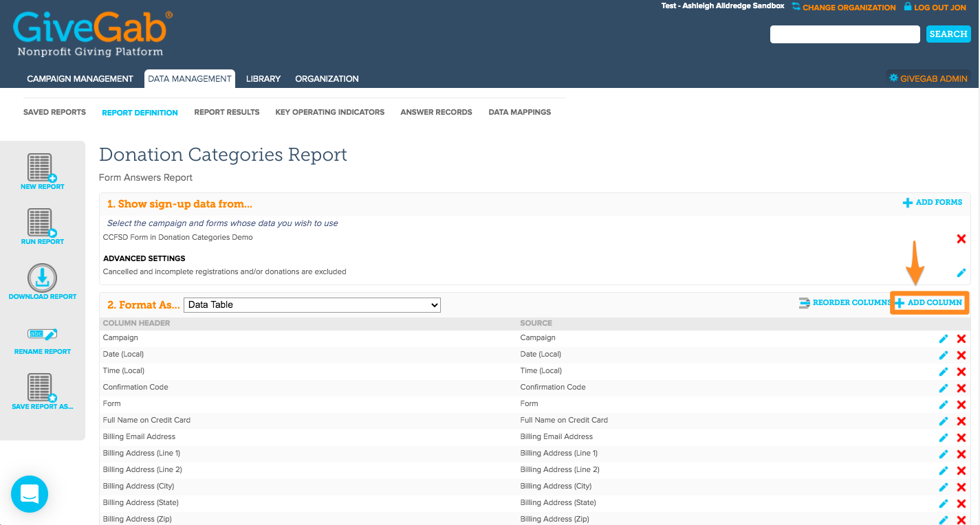Viewport: 980px width, 525px height.
Task: Click Add Forms
Action: click(x=933, y=203)
